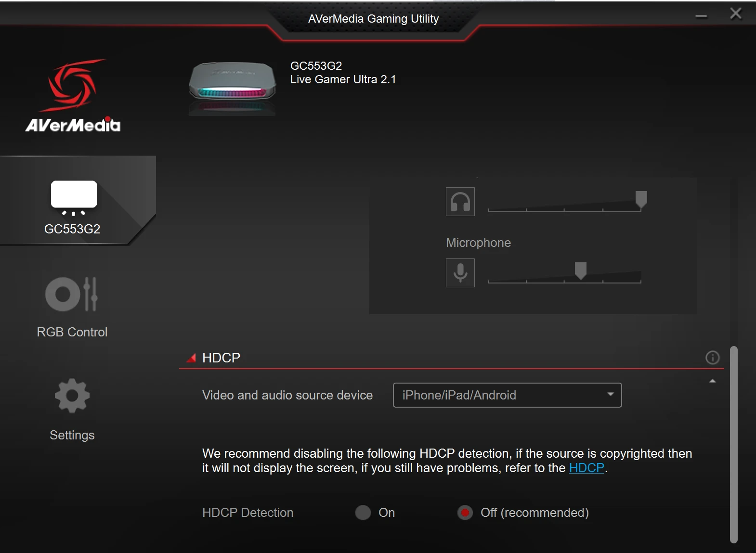Collapse the HDCP section via red triangle

coord(192,358)
